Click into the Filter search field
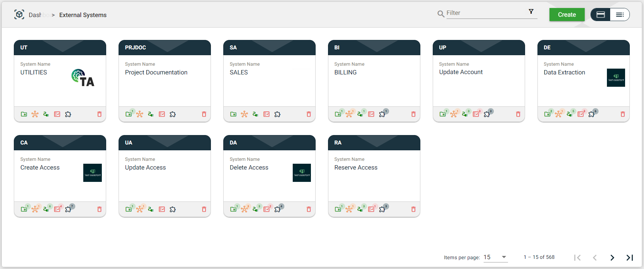Screen dimensions: 644x269 [487, 13]
